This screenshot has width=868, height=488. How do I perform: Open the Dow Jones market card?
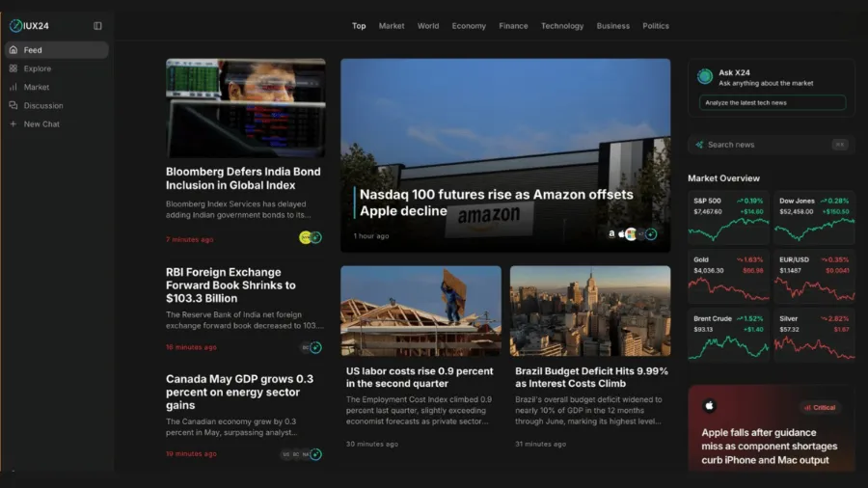[x=814, y=217]
